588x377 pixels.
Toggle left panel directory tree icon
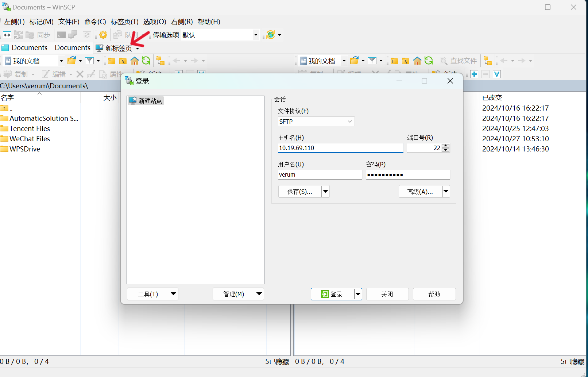pyautogui.click(x=160, y=61)
